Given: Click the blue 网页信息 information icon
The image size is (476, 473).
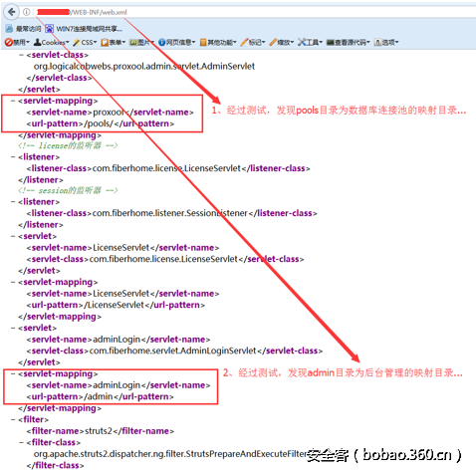Looking at the screenshot, I should (x=161, y=42).
